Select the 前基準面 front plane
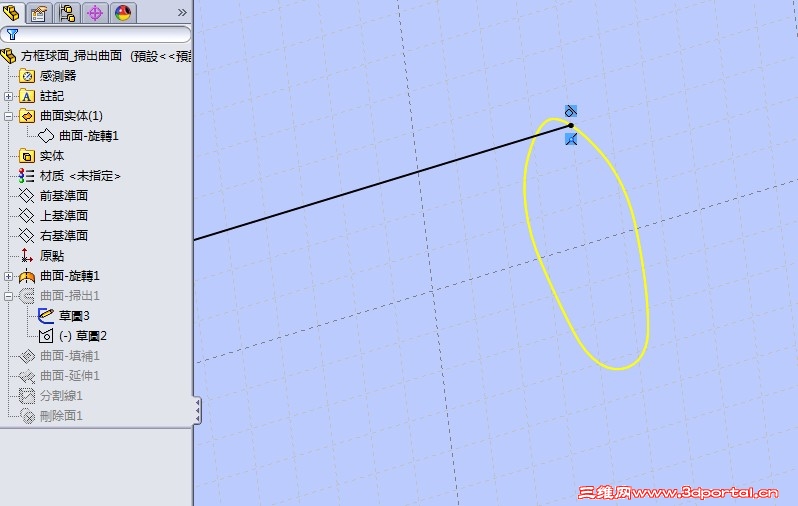 (64, 195)
